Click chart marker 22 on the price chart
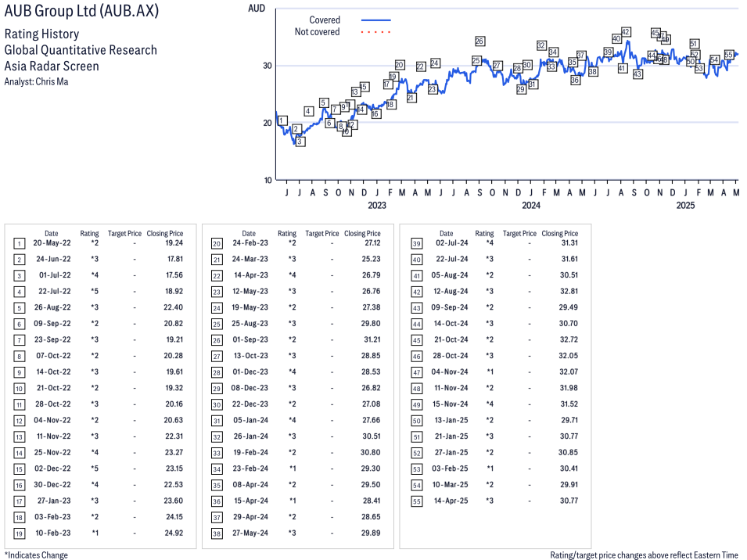The width and height of the screenshot is (747, 560). point(421,66)
